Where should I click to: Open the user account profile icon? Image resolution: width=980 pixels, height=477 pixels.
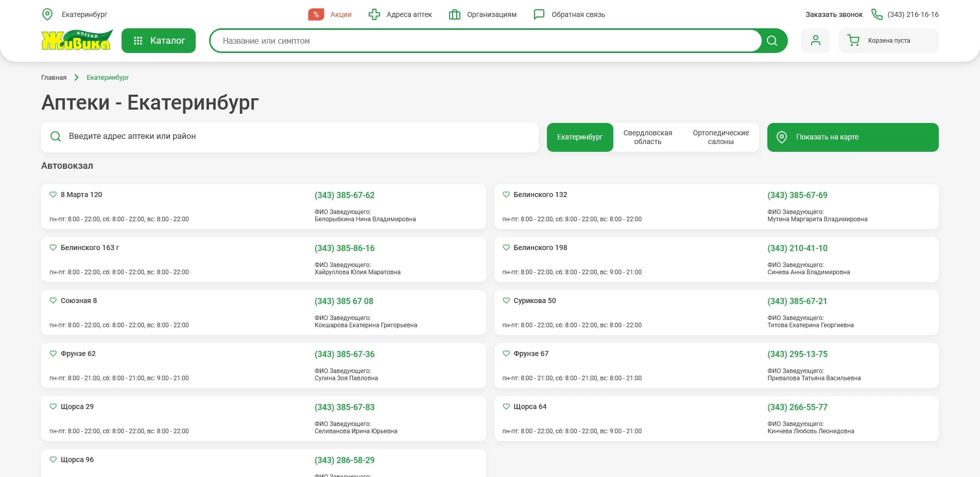(815, 41)
